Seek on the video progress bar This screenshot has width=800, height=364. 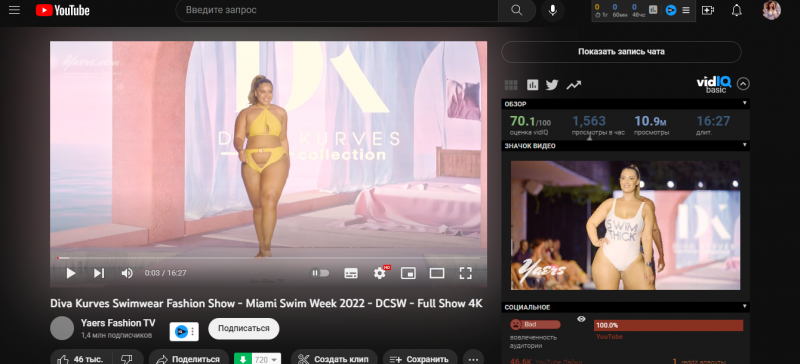268,258
